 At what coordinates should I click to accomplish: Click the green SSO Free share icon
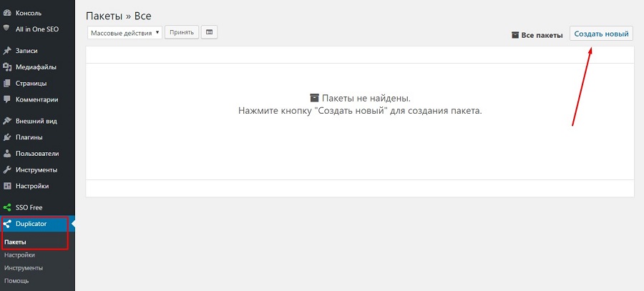[6, 207]
